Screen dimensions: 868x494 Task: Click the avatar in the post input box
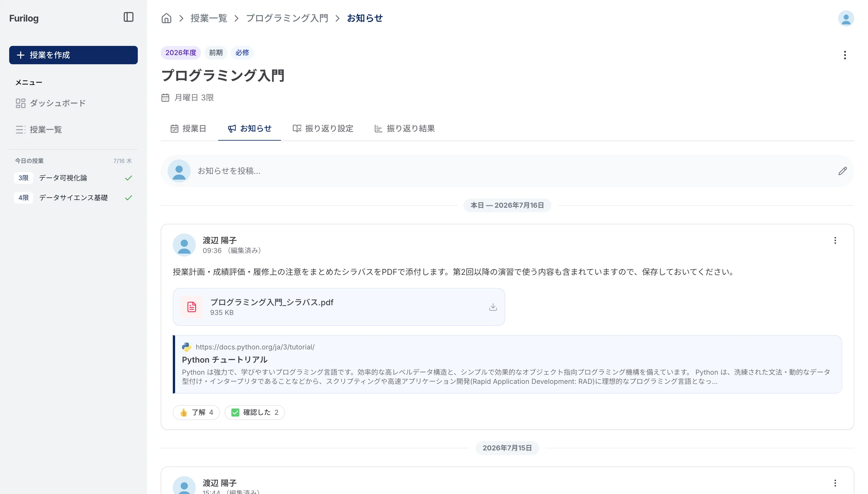point(179,171)
